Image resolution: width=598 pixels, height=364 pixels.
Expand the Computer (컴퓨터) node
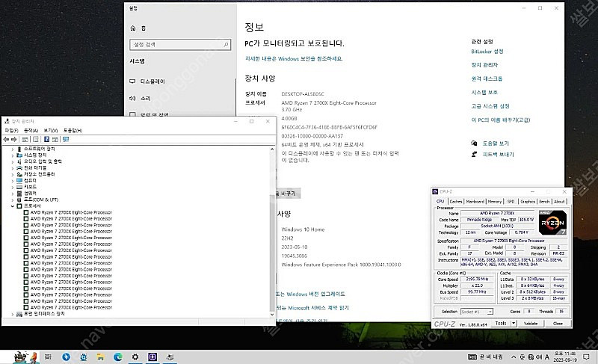pyautogui.click(x=13, y=181)
